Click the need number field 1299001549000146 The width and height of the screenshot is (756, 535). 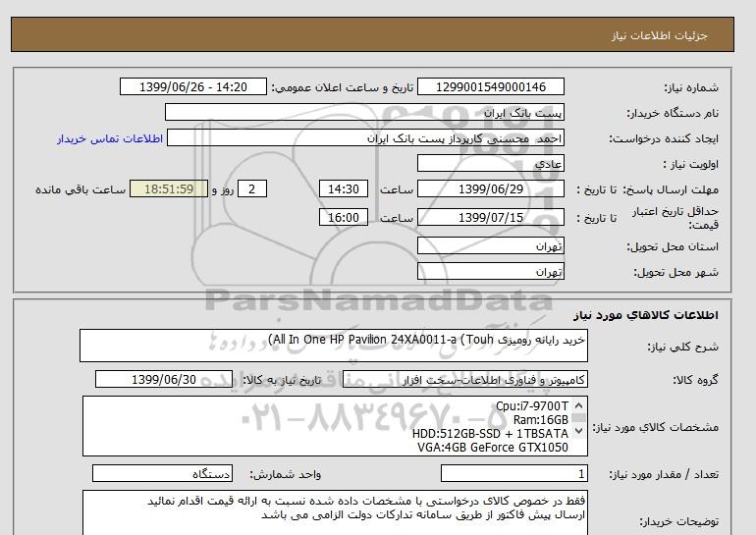click(x=490, y=86)
